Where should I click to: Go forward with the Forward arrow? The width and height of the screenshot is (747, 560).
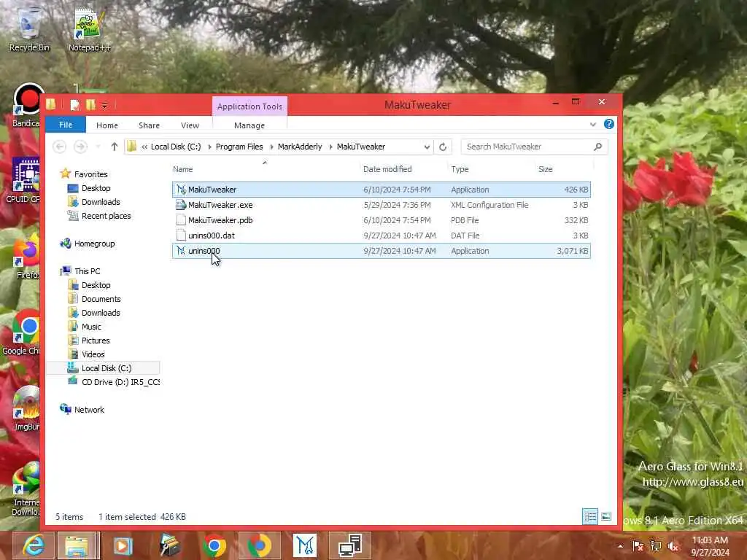(x=80, y=147)
